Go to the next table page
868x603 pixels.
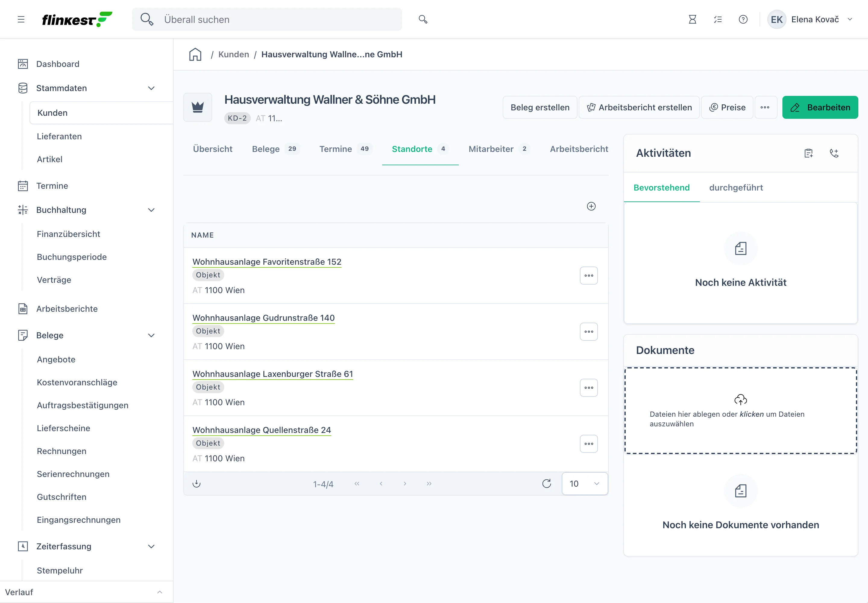[405, 484]
